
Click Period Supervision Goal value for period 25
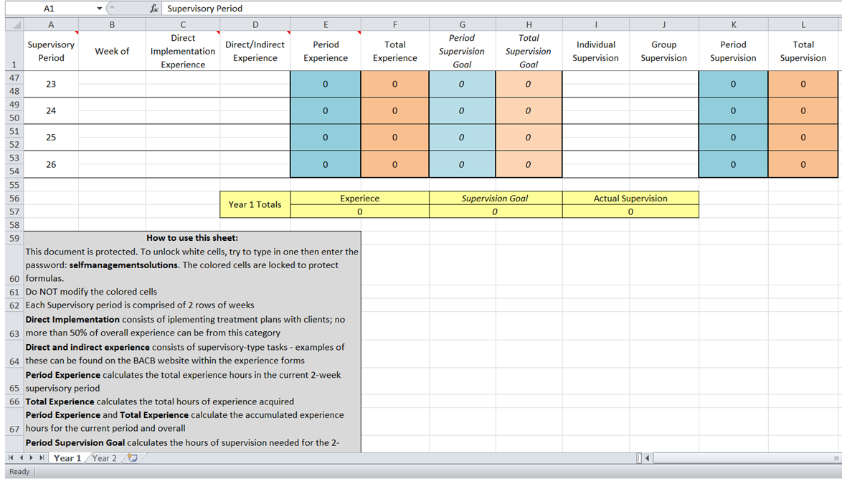coord(462,138)
